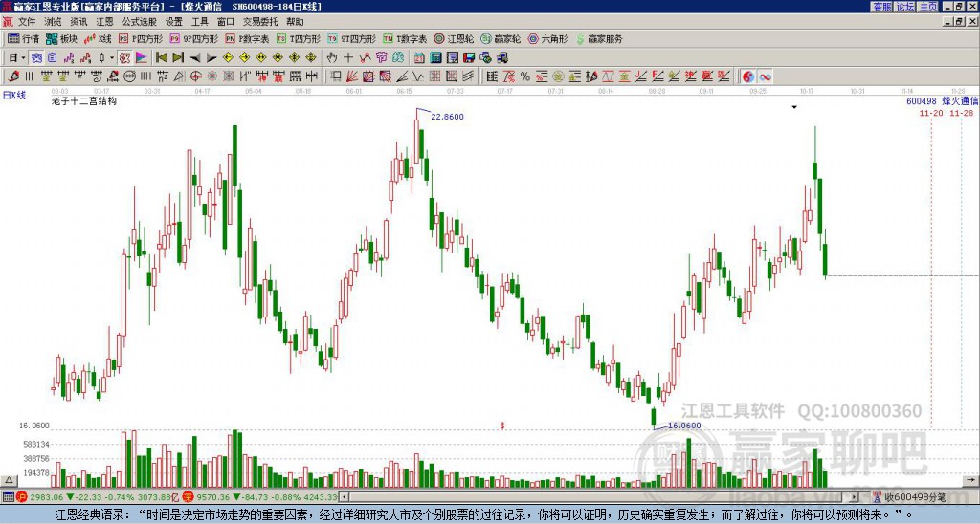Image resolution: width=980 pixels, height=524 pixels.
Task: Click the floppy disk save icon
Action: [469, 58]
